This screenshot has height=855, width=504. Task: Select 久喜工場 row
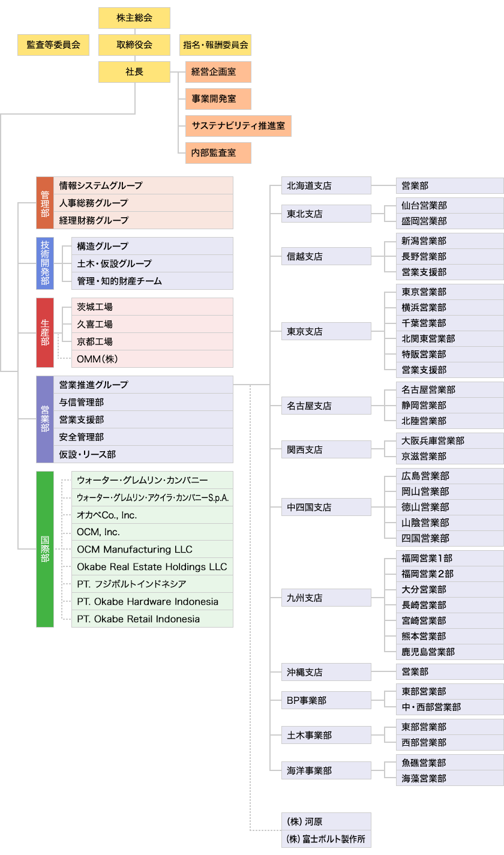click(x=152, y=324)
